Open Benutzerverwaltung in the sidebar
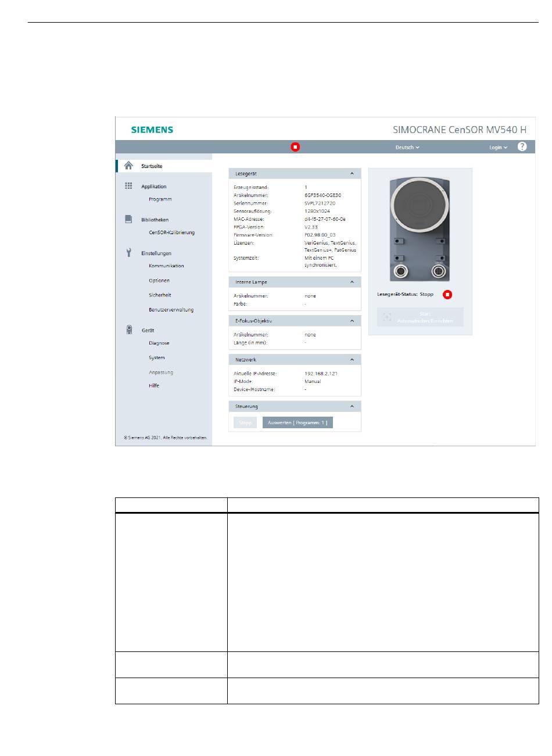Image resolution: width=552 pixels, height=756 pixels. (x=171, y=310)
